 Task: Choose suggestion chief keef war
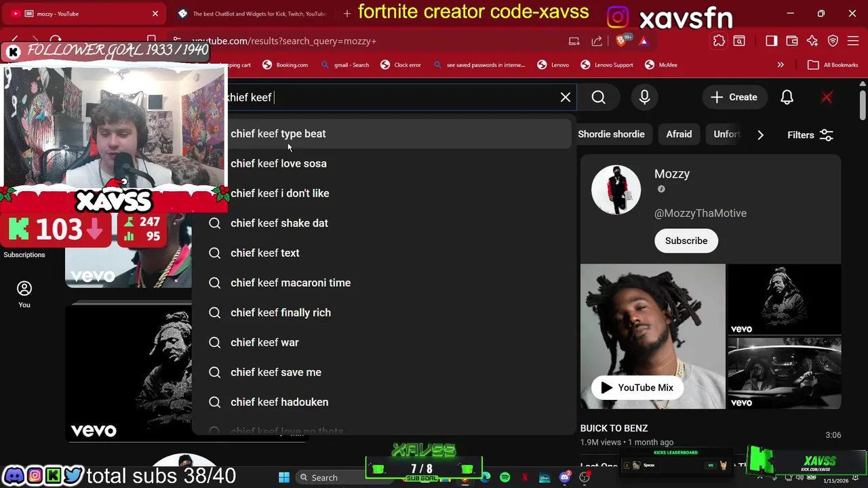coord(383,342)
